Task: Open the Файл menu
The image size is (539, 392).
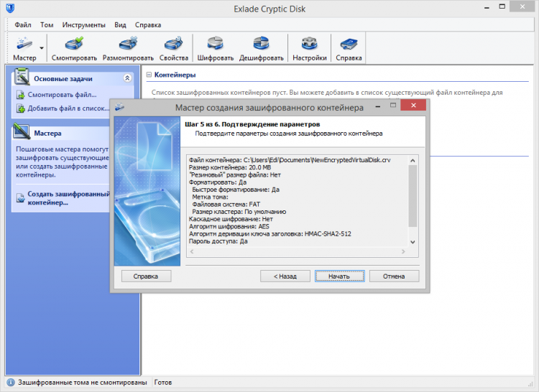Action: coord(23,24)
